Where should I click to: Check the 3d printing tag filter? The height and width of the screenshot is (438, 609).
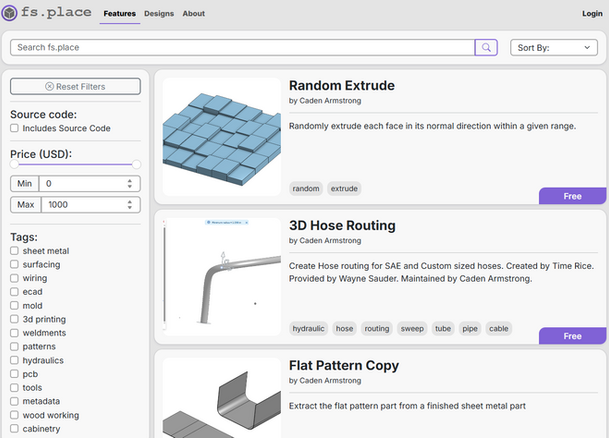(14, 319)
